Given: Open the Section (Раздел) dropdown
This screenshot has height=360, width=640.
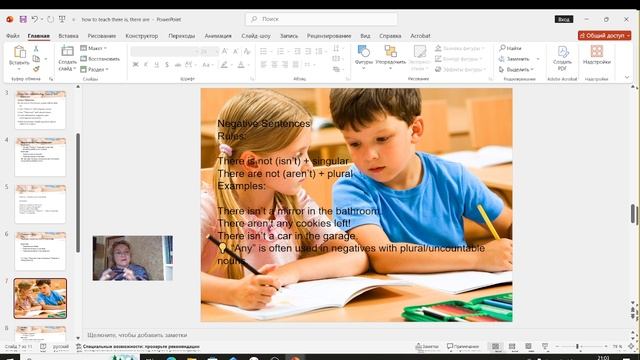Looking at the screenshot, I should [95, 69].
